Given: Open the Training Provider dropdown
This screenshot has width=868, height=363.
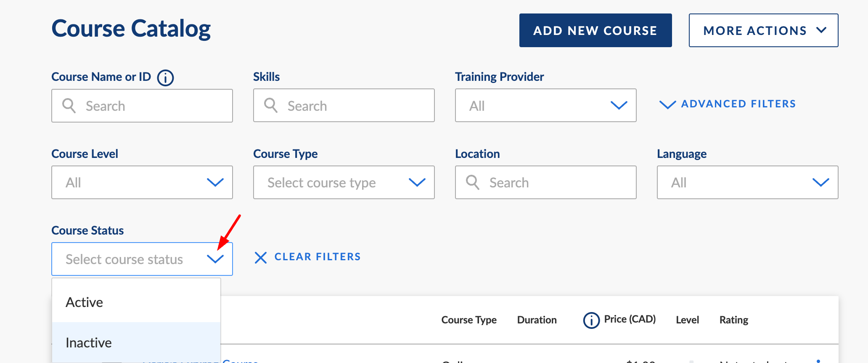Looking at the screenshot, I should (x=545, y=105).
